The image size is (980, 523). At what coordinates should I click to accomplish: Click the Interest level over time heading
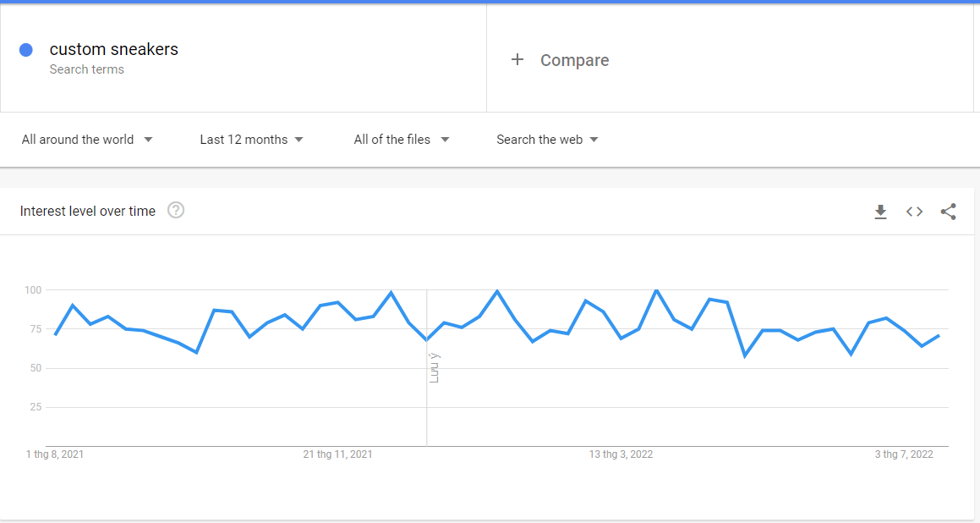[x=88, y=212]
